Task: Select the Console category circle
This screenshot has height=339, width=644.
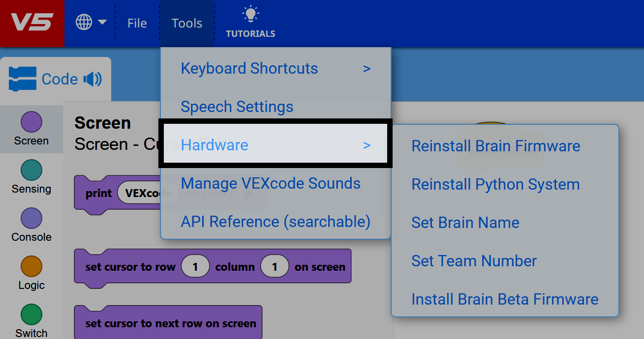Action: 31,218
